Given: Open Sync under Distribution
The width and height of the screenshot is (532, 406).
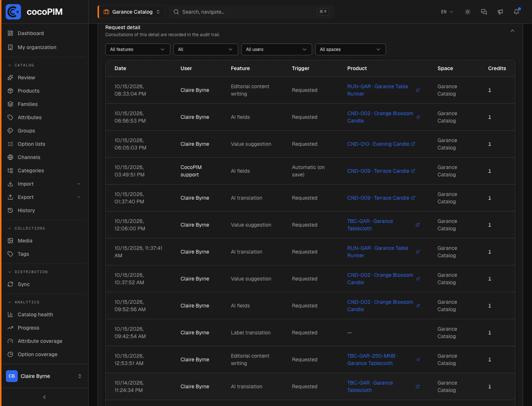Looking at the screenshot, I should 44,284.
